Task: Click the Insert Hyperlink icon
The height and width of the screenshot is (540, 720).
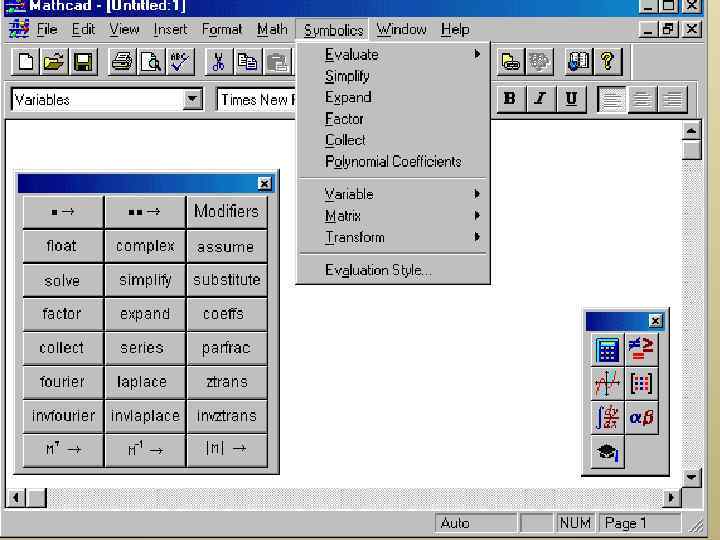Action: [x=510, y=62]
